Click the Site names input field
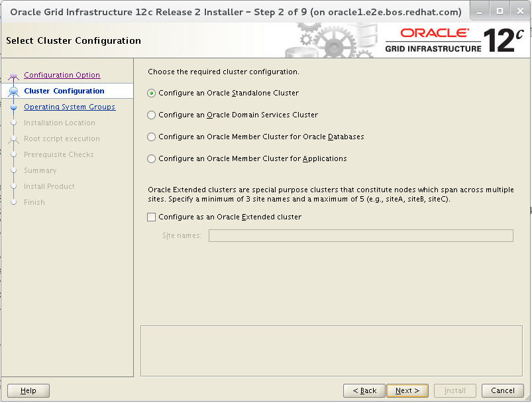Screen dimensions: 532x403 [x=360, y=235]
